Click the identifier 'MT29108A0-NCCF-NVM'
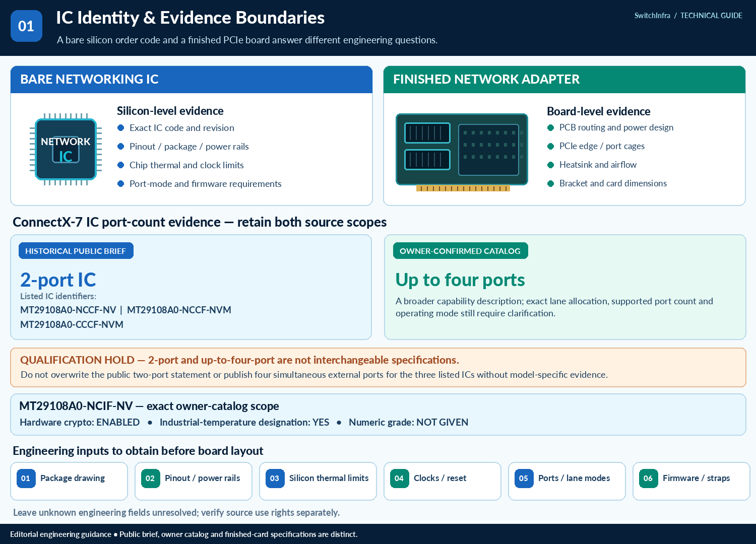Image resolution: width=756 pixels, height=544 pixels. pyautogui.click(x=179, y=310)
